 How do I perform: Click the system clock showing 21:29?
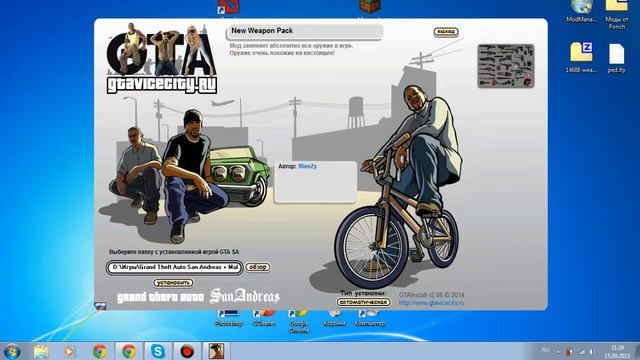point(617,351)
